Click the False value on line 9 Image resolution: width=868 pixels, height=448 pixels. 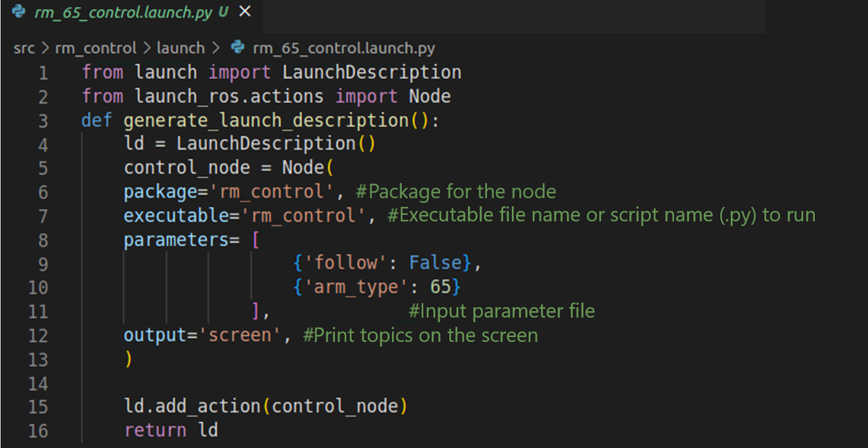point(435,264)
